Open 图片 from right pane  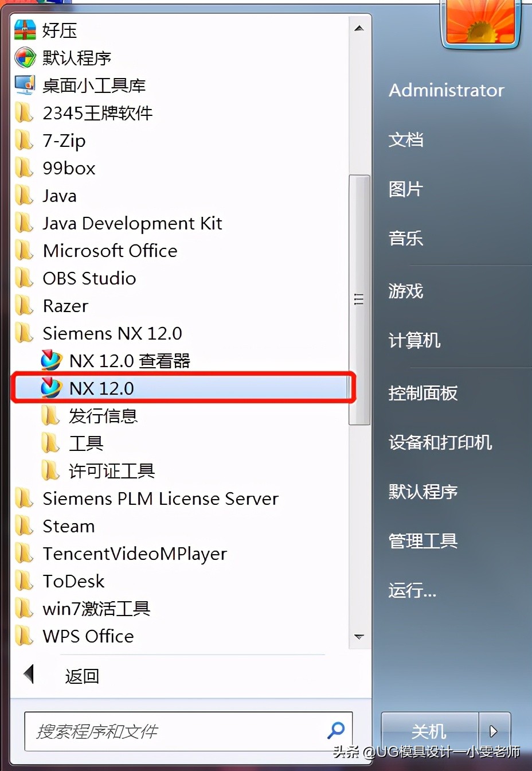(406, 189)
